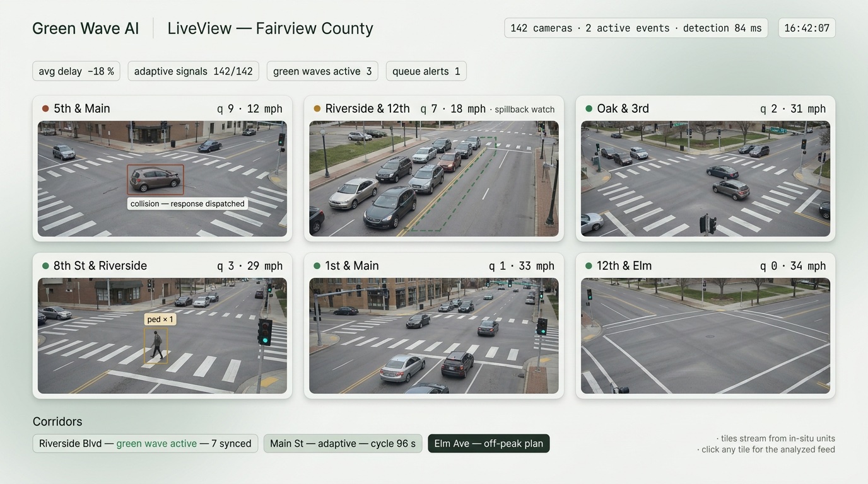Click the green status dot for 1st & Main
Viewport: 868px width, 484px height.
[x=317, y=266]
